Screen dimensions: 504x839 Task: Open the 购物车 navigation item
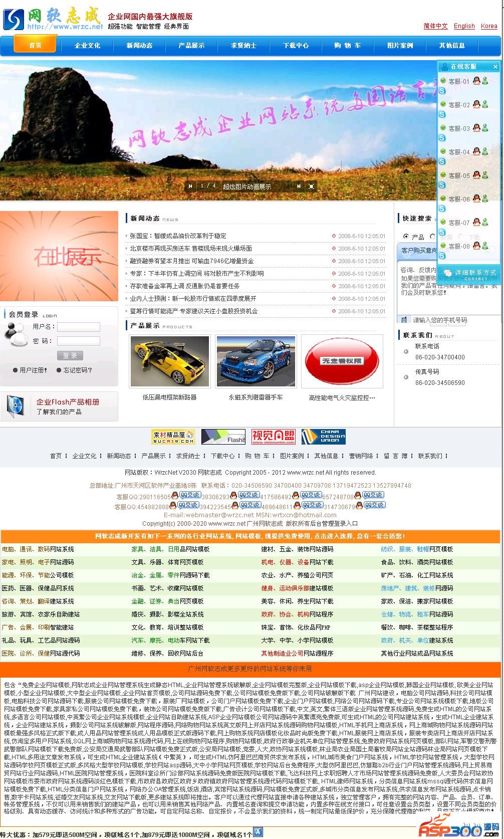(348, 46)
